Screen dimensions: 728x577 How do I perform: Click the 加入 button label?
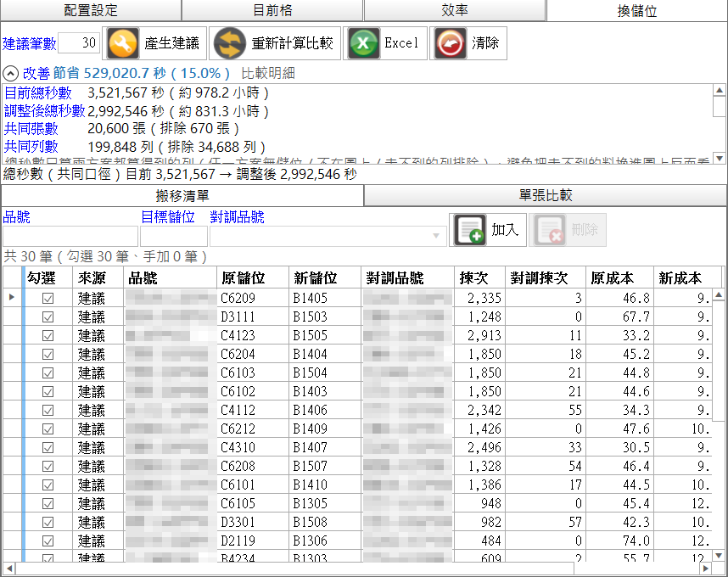505,229
